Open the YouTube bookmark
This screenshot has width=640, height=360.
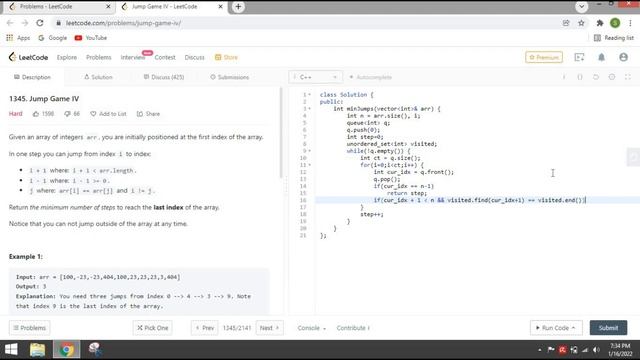[x=91, y=38]
